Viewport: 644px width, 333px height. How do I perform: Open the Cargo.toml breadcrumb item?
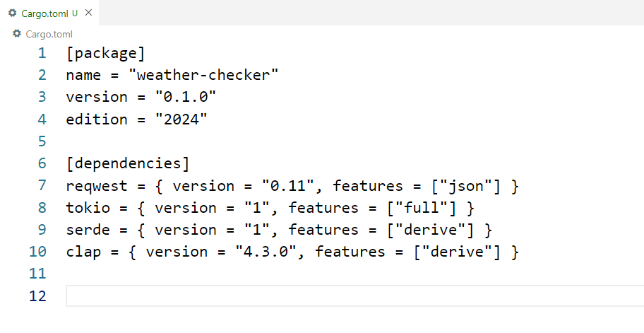[x=49, y=34]
